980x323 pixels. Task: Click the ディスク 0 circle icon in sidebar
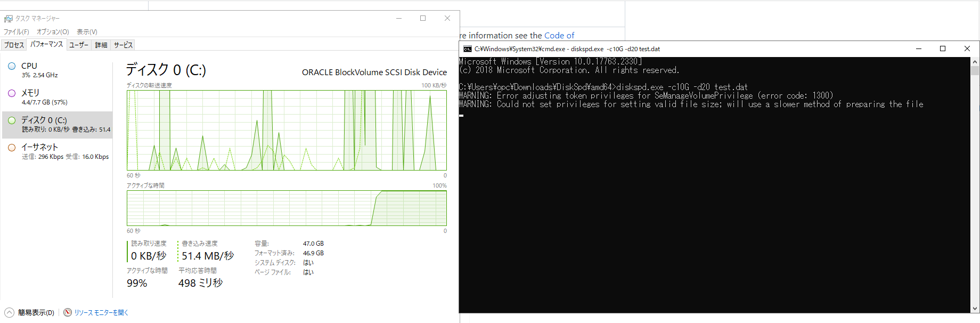(x=12, y=120)
